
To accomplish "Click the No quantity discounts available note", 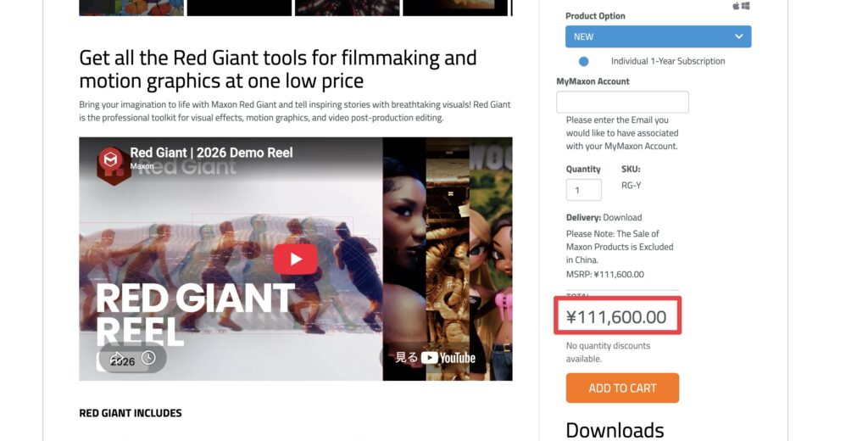I will (608, 352).
